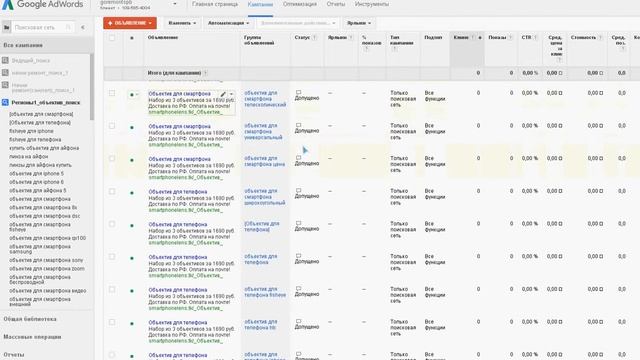
Task: Click the sort arrow beside Клики header
Action: 480,38
